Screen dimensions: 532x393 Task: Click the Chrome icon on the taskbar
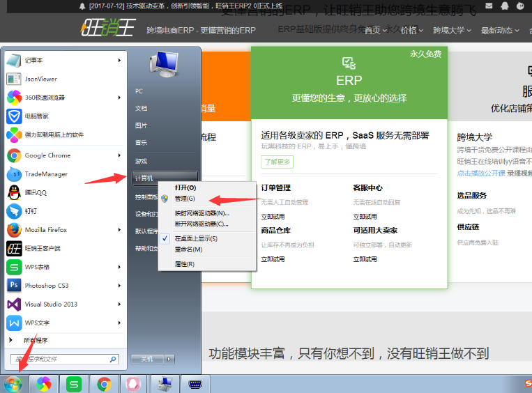tap(104, 384)
